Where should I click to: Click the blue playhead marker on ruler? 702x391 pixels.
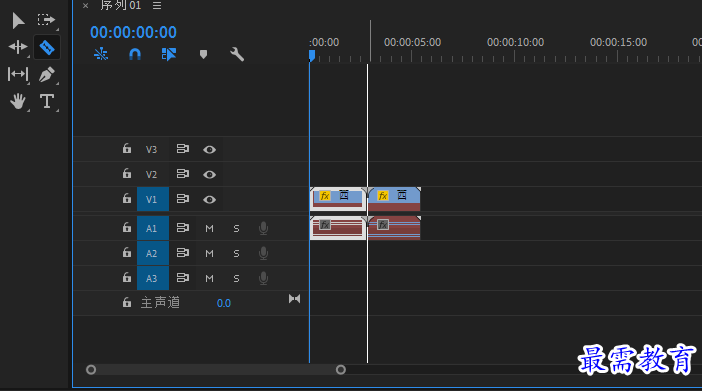click(x=312, y=56)
